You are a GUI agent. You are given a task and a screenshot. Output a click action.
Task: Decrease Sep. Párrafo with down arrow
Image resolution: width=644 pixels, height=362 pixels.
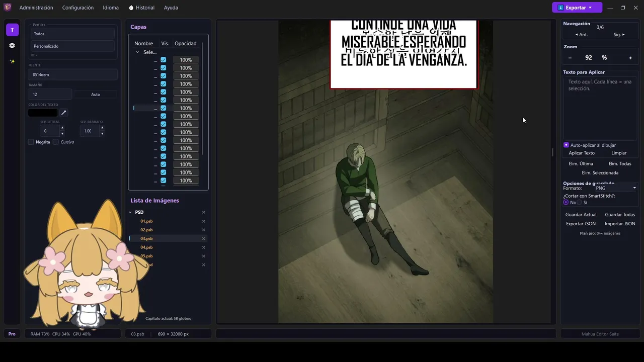pos(102,134)
